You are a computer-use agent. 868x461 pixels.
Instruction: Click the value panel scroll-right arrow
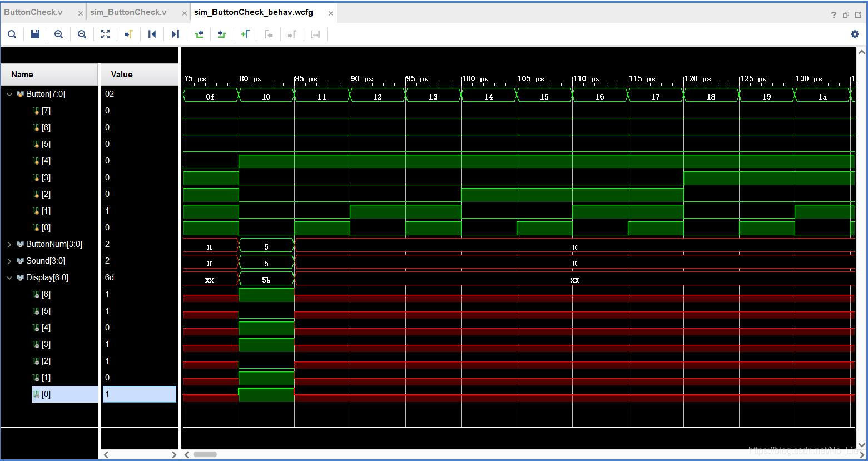click(x=173, y=454)
